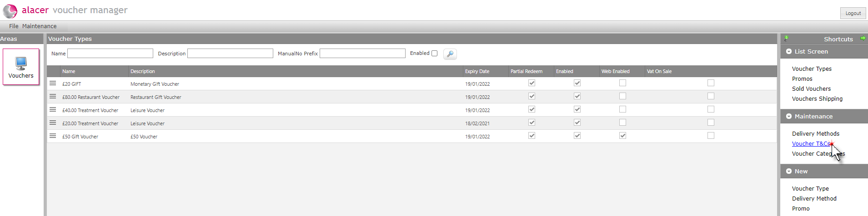Open row handle for £20.00 Treatment Voucher
The height and width of the screenshot is (216, 868).
coord(53,123)
